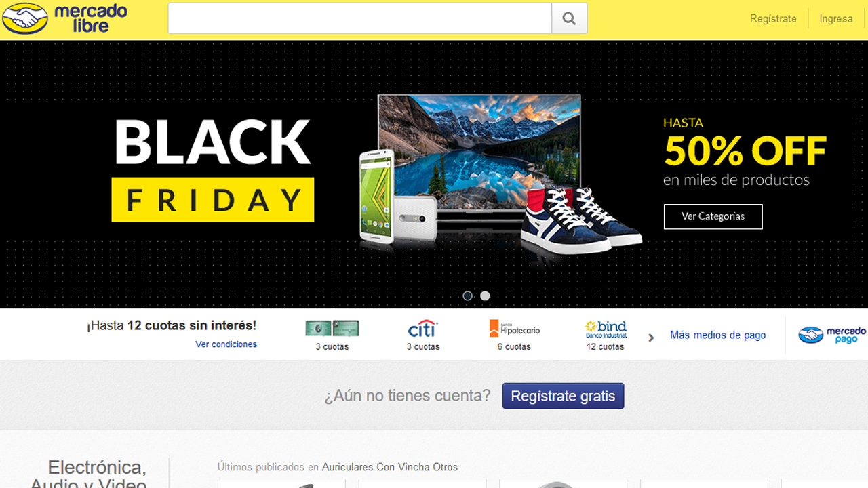The image size is (868, 488).
Task: Click the magnifying glass search button
Action: (x=569, y=18)
